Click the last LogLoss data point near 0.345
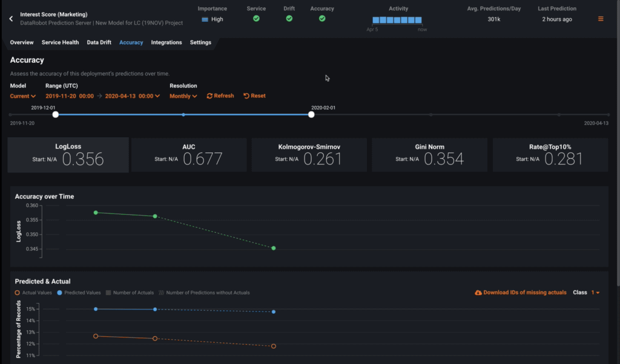The image size is (620, 364). (x=274, y=249)
